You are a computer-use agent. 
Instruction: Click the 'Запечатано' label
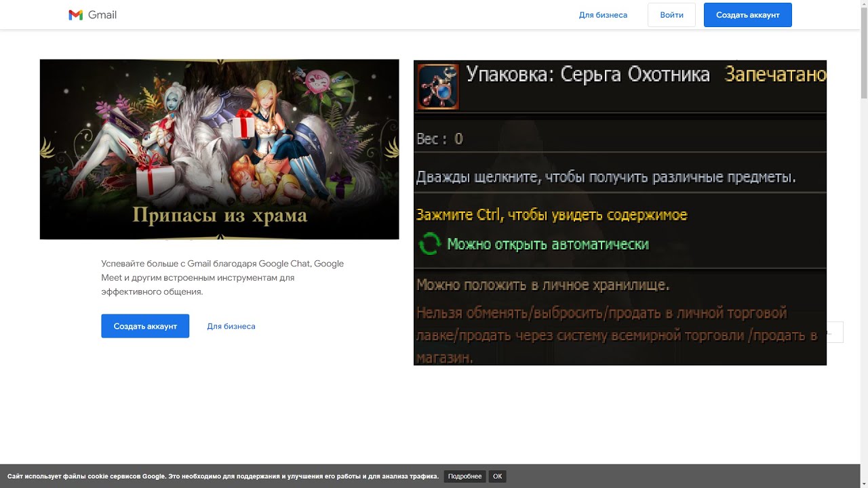click(775, 75)
